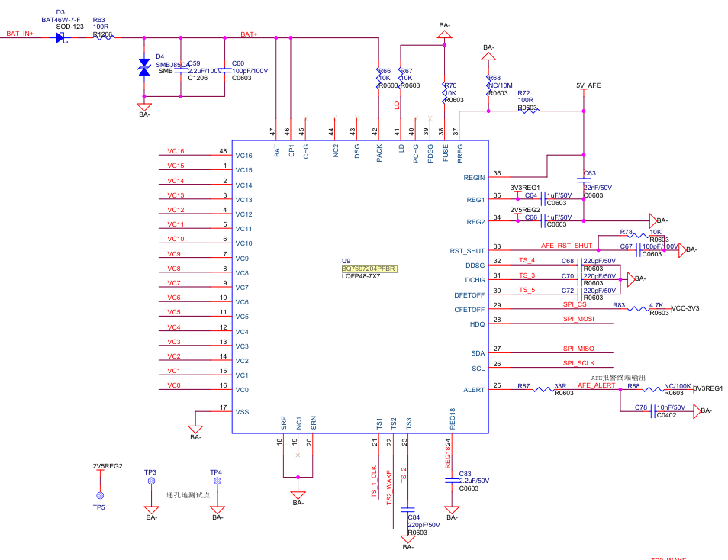The image size is (728, 560).
Task: Select capacitor C66 1uF/50V symbol
Action: [543, 221]
